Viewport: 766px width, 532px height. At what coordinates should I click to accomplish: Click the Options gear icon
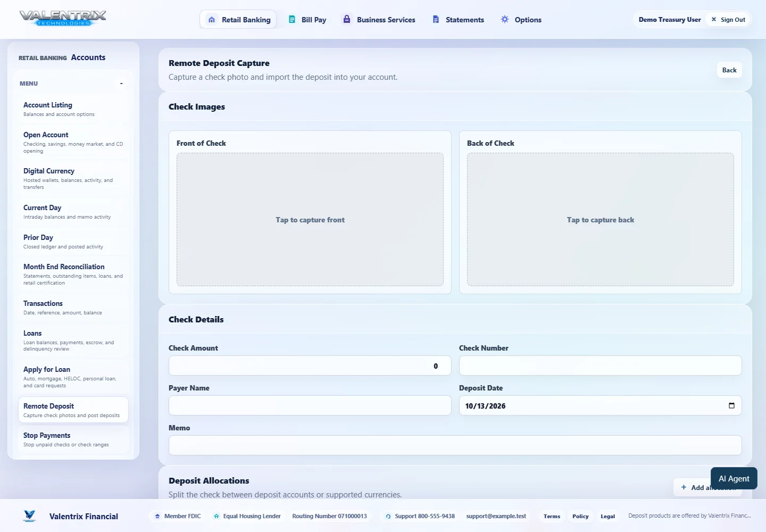[505, 19]
